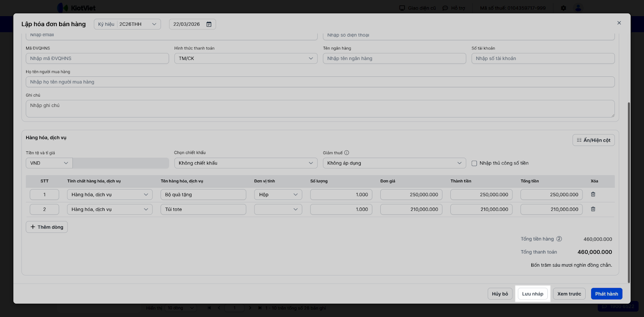
Task: Enable Nhập thủ công số tiền checkbox
Action: point(474,163)
